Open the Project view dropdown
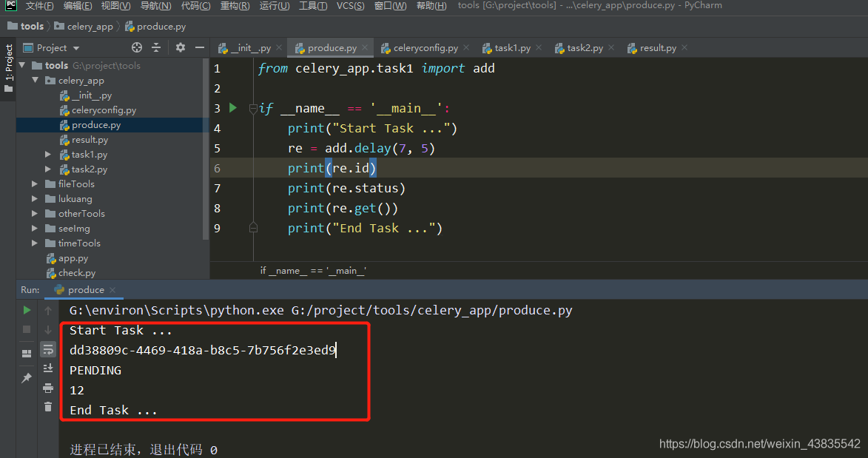Viewport: 868px width, 458px height. (76, 48)
